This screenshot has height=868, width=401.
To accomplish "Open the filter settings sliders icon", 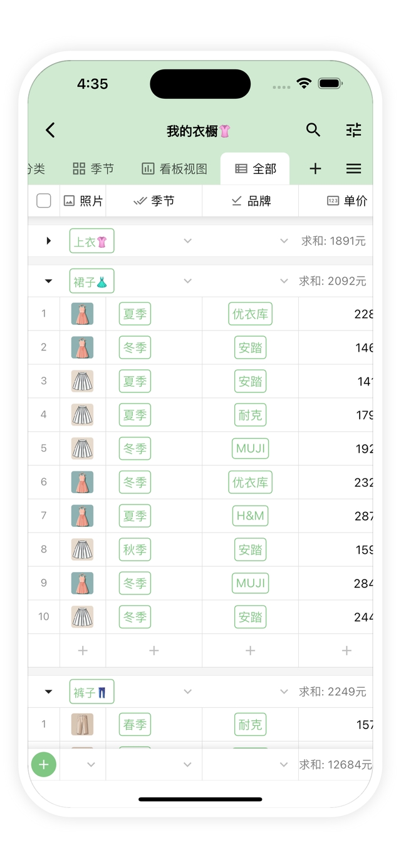I will click(354, 130).
